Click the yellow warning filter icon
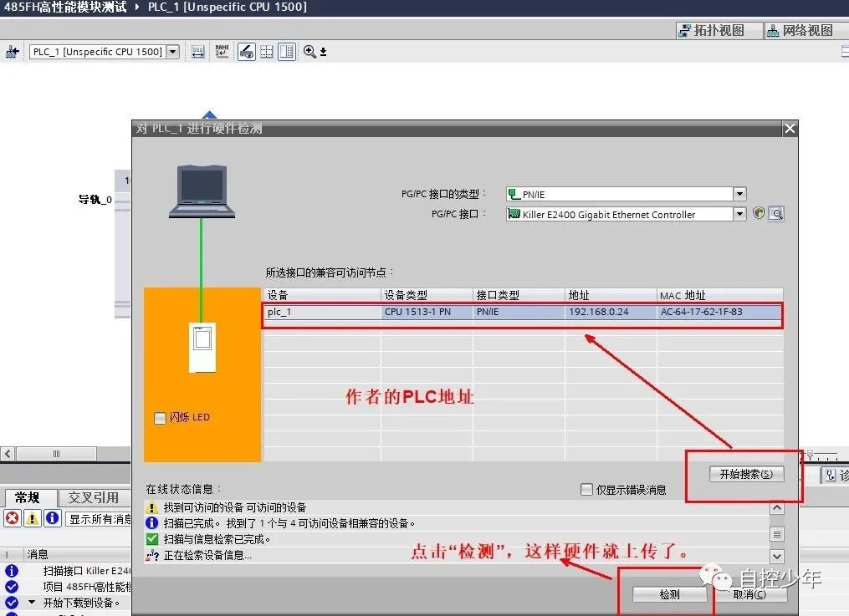Image resolution: width=849 pixels, height=616 pixels. pos(33,518)
